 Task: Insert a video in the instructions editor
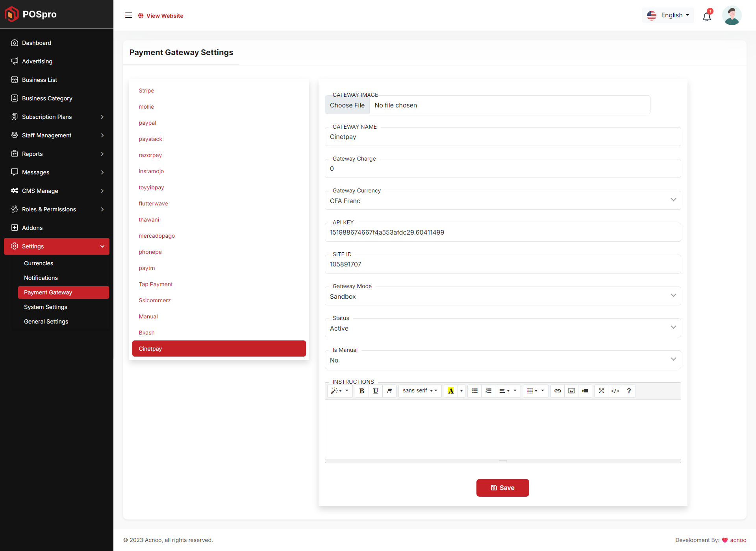click(585, 391)
